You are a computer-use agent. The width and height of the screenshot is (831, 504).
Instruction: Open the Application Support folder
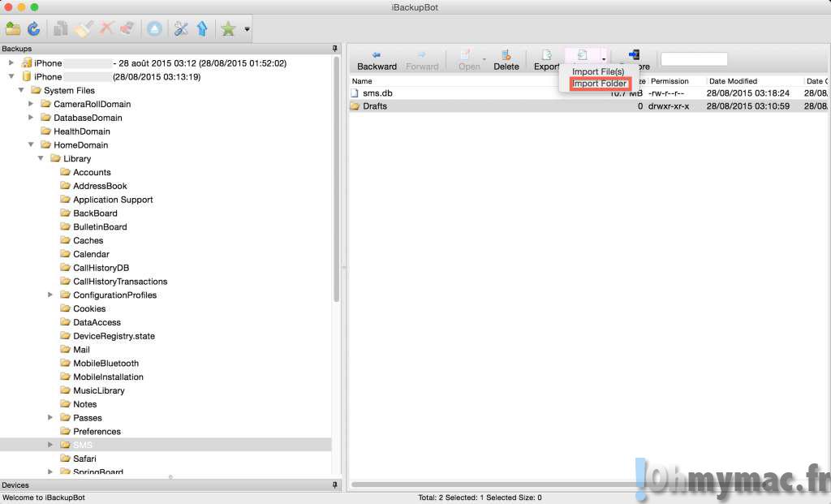(x=113, y=200)
